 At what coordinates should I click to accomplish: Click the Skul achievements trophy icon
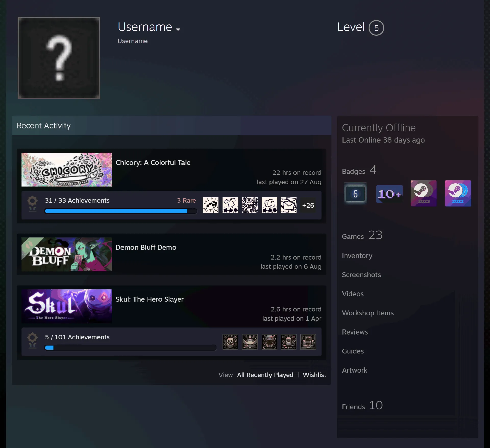point(32,340)
